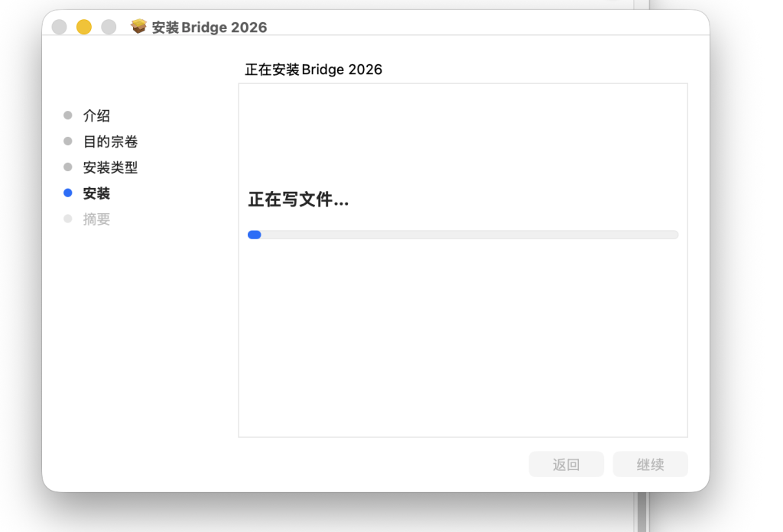Jump to the 摘要 step in sidebar
The width and height of the screenshot is (783, 532).
pyautogui.click(x=97, y=219)
